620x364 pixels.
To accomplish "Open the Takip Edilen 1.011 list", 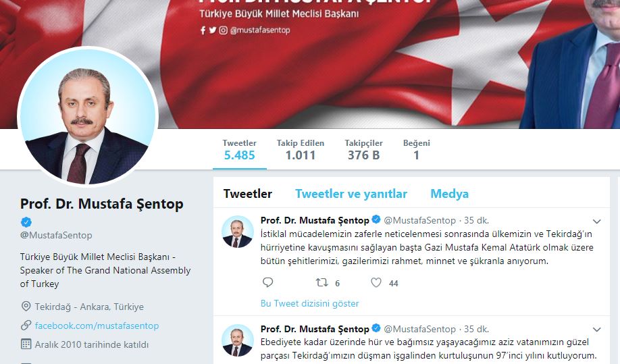I will point(301,150).
